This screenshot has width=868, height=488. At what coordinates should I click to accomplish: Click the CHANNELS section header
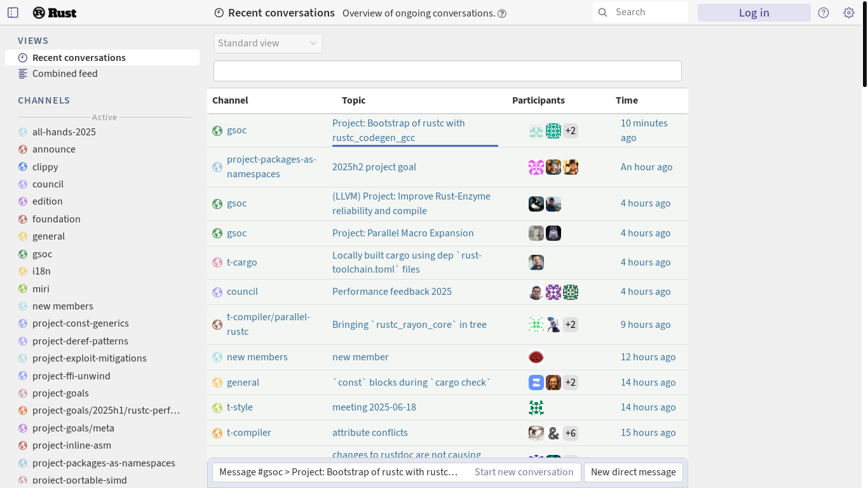tap(44, 100)
